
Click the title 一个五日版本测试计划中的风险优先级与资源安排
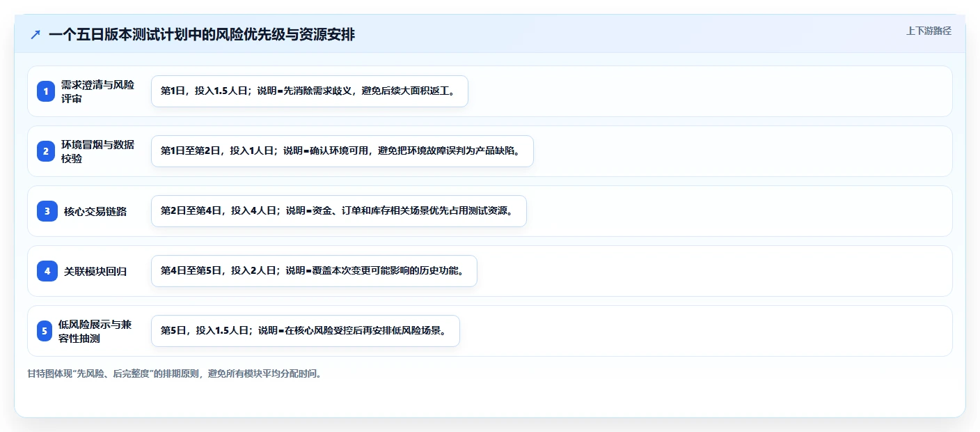[x=202, y=35]
